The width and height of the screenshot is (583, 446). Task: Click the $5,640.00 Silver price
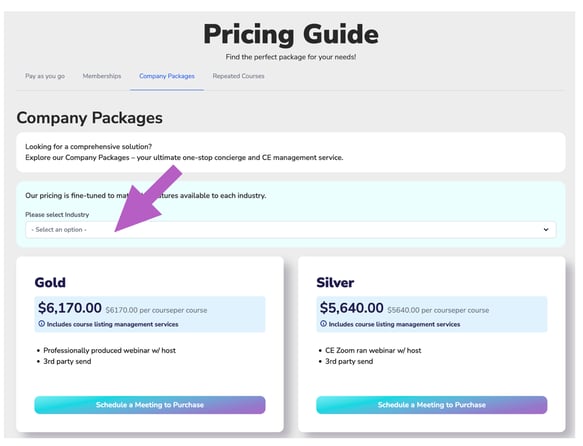click(351, 308)
